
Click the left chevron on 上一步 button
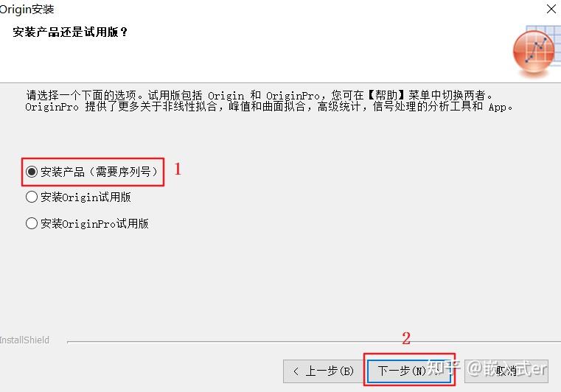point(296,371)
